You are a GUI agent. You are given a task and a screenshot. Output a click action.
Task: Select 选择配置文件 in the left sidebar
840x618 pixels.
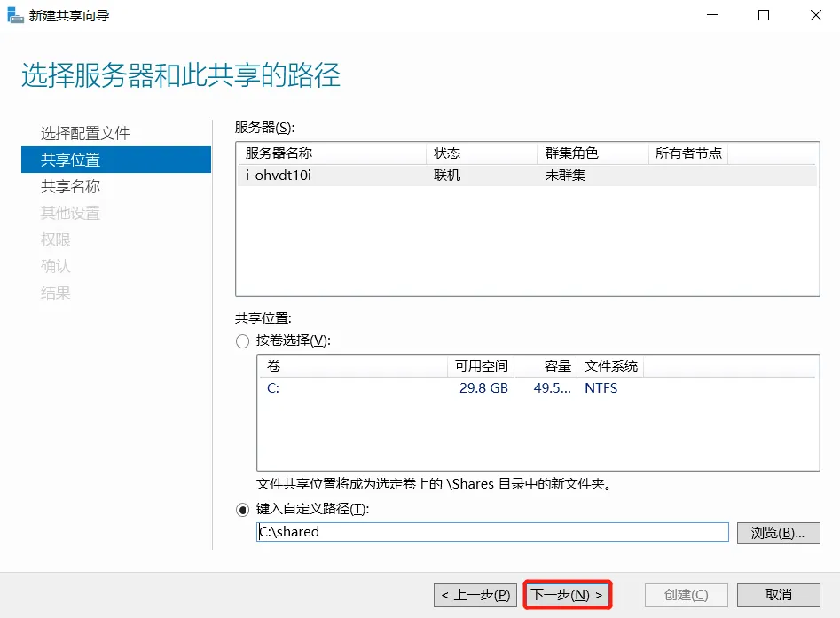pyautogui.click(x=84, y=133)
